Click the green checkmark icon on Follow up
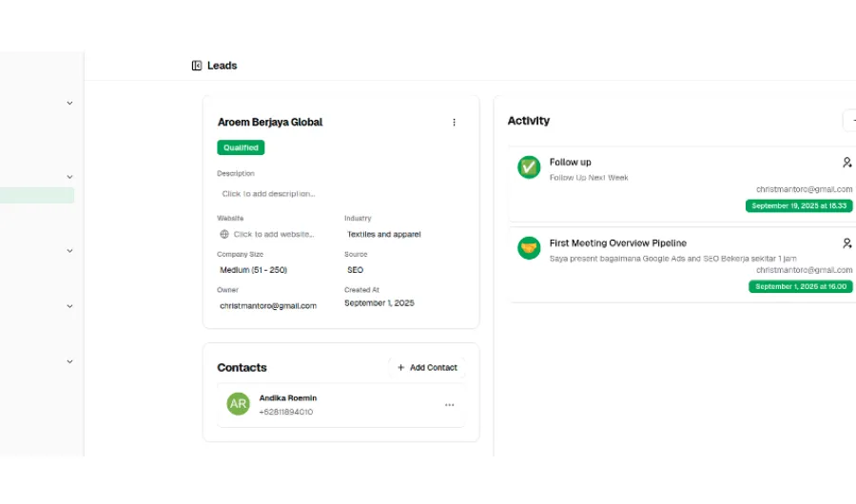This screenshot has width=856, height=504. pos(529,167)
